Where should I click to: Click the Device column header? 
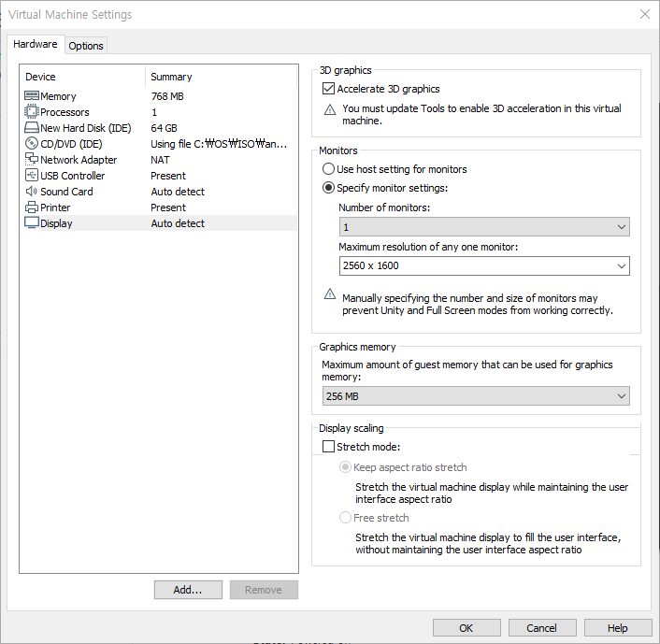(x=40, y=77)
